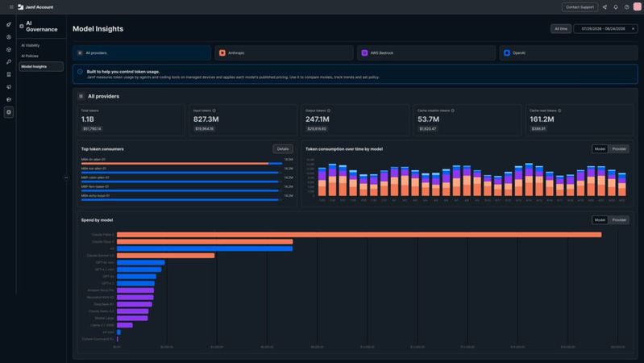Switch token consumption chart to Provider view

[x=619, y=148]
